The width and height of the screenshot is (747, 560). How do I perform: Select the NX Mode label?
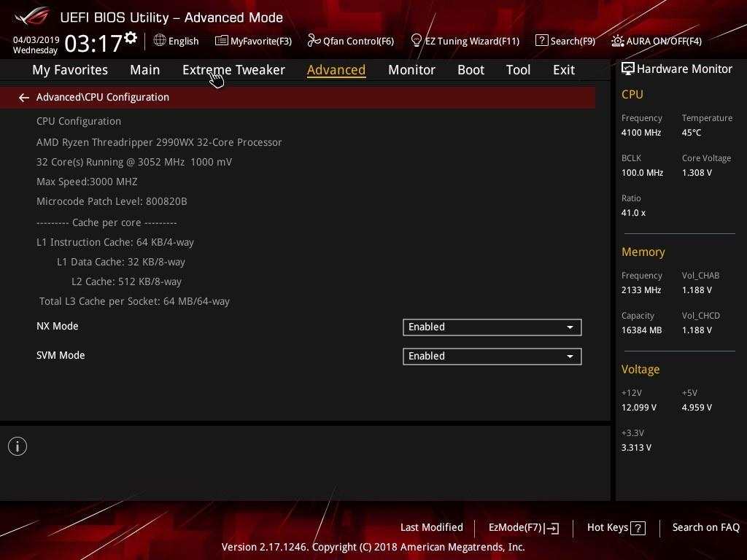coord(57,326)
